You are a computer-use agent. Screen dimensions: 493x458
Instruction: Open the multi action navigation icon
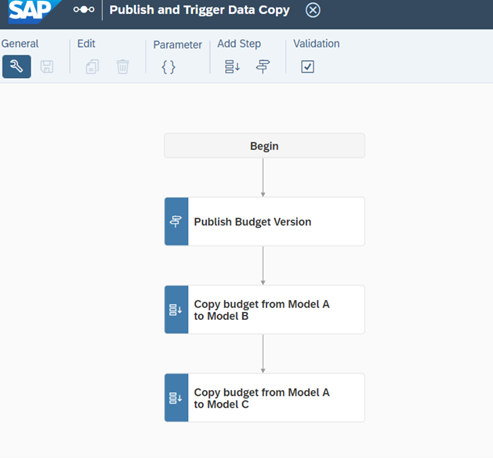click(84, 10)
